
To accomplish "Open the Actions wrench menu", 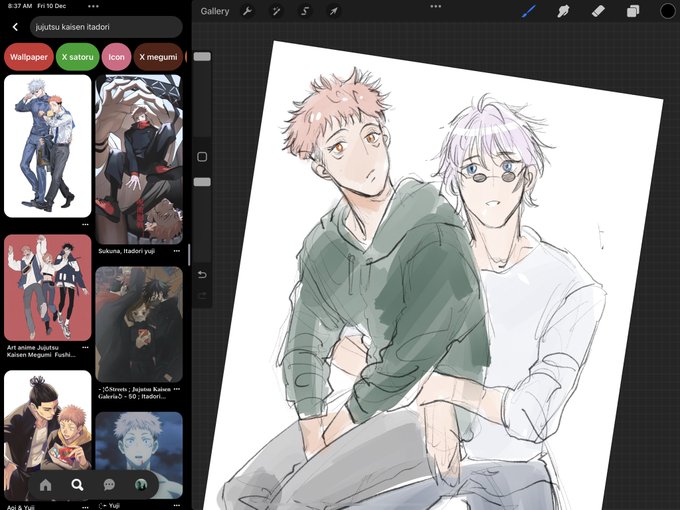I will pyautogui.click(x=247, y=11).
